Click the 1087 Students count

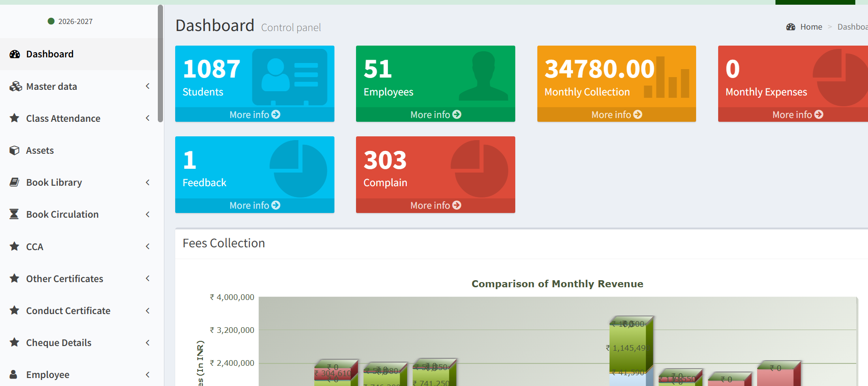click(x=211, y=69)
